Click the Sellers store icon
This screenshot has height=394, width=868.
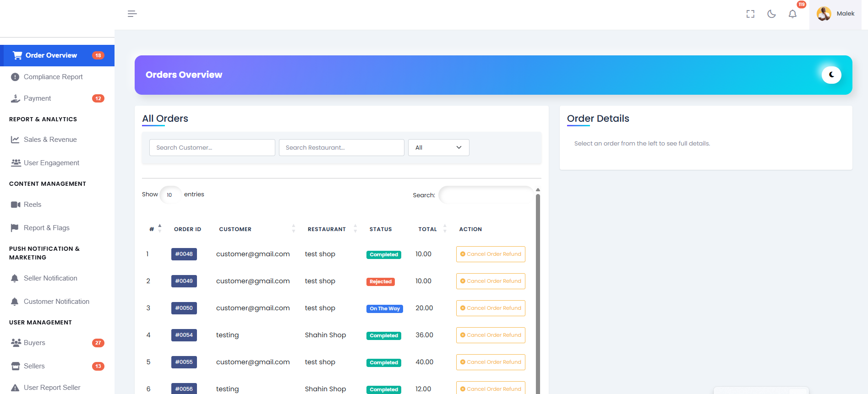click(16, 366)
